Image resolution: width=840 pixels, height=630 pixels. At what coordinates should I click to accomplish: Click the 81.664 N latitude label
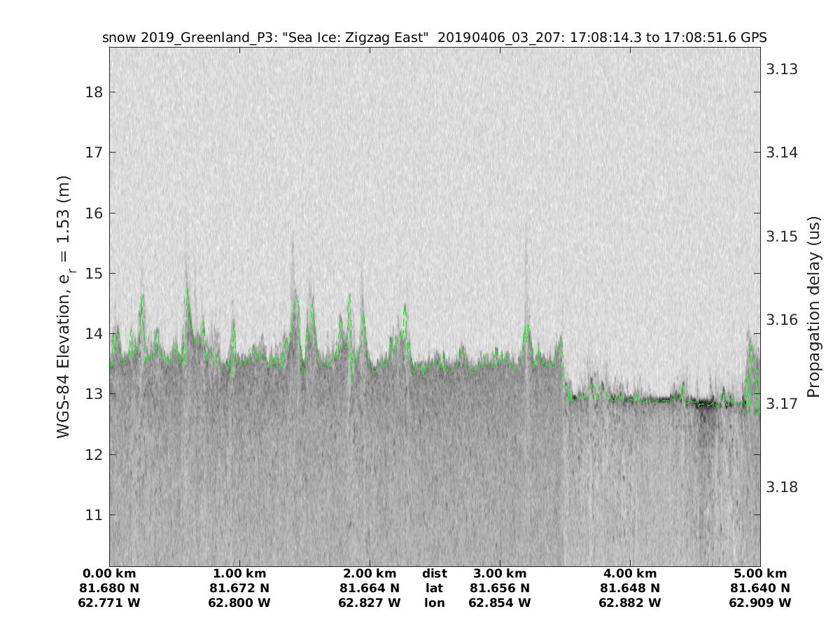tap(370, 588)
